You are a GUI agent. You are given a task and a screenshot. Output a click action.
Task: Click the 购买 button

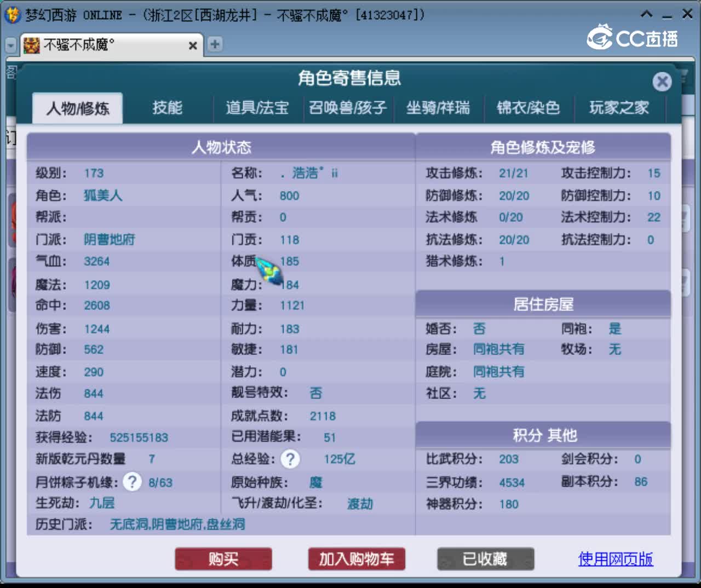(x=223, y=559)
